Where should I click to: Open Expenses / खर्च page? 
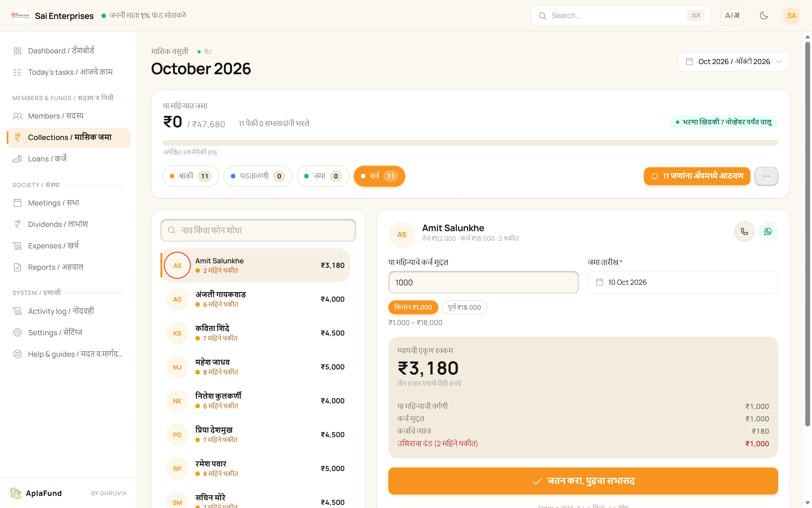tap(69, 246)
